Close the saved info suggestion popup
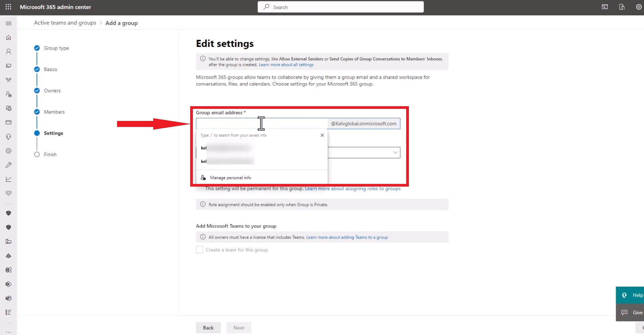The image size is (644, 335). [x=322, y=135]
